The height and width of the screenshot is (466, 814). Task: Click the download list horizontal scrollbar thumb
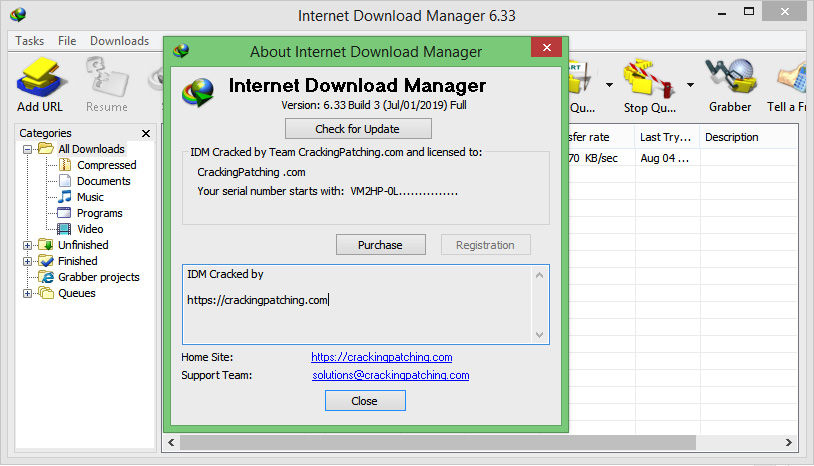coord(438,443)
